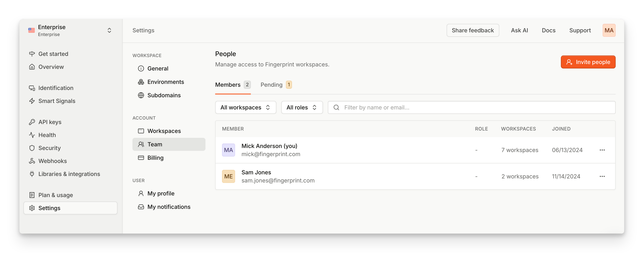Open the Webhooks icon in sidebar
Screen dimensions: 644x253
tap(32, 161)
